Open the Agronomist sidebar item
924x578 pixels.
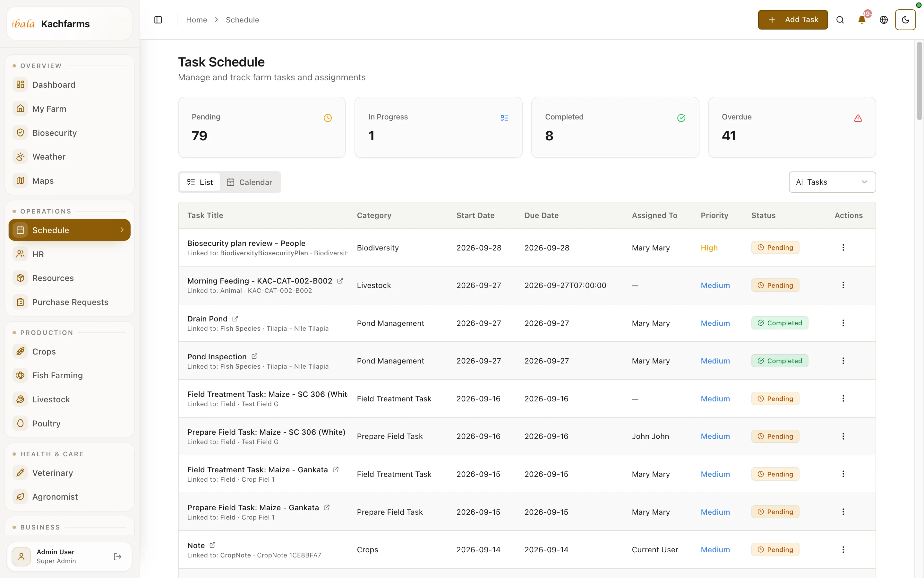[70, 496]
